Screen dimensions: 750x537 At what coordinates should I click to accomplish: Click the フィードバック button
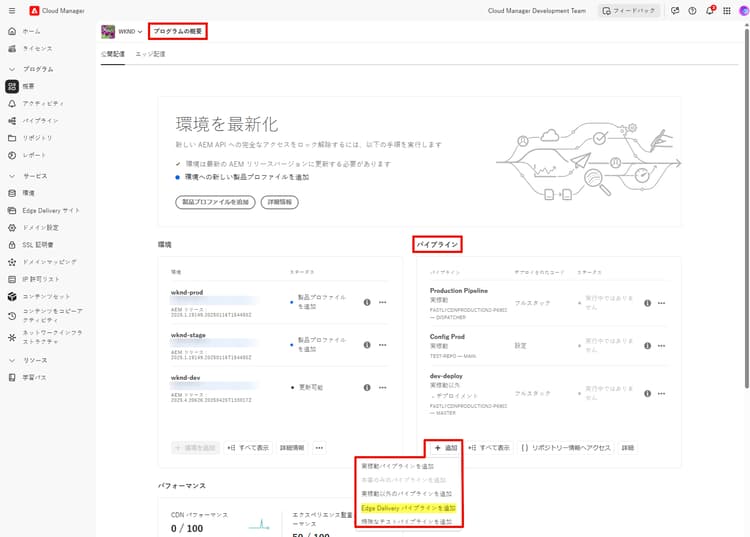click(629, 11)
